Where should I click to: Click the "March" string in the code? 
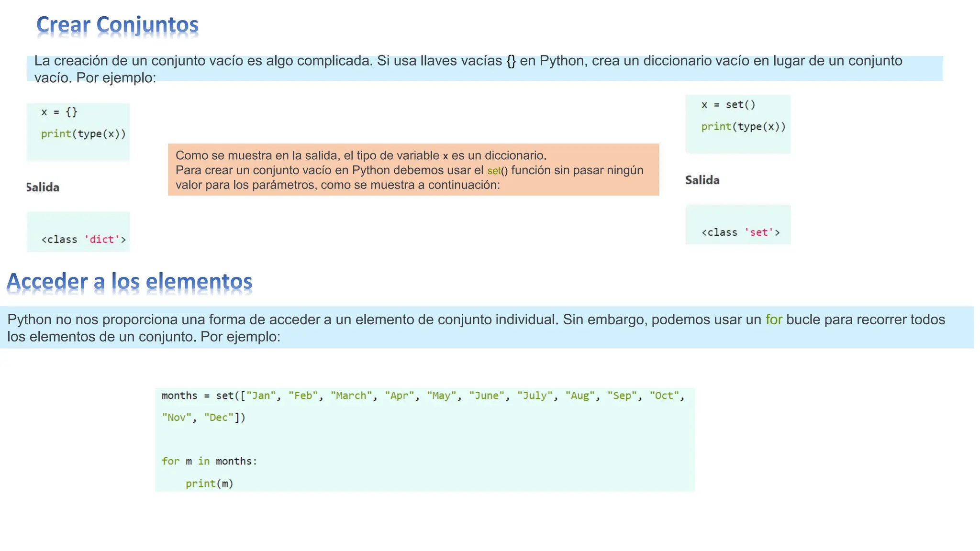(x=351, y=396)
